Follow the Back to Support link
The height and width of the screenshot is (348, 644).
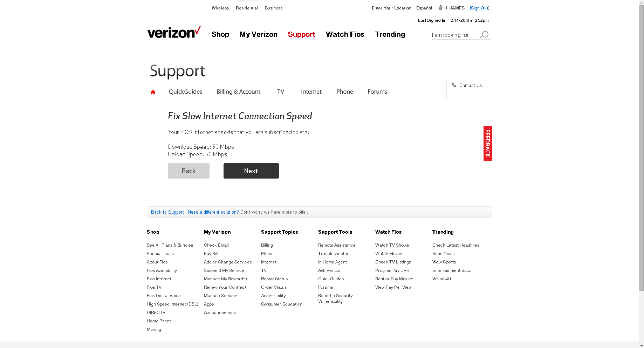tap(167, 212)
